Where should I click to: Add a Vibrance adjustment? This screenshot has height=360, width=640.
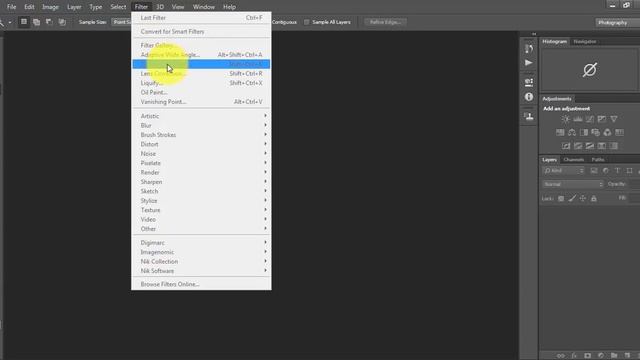click(x=614, y=119)
